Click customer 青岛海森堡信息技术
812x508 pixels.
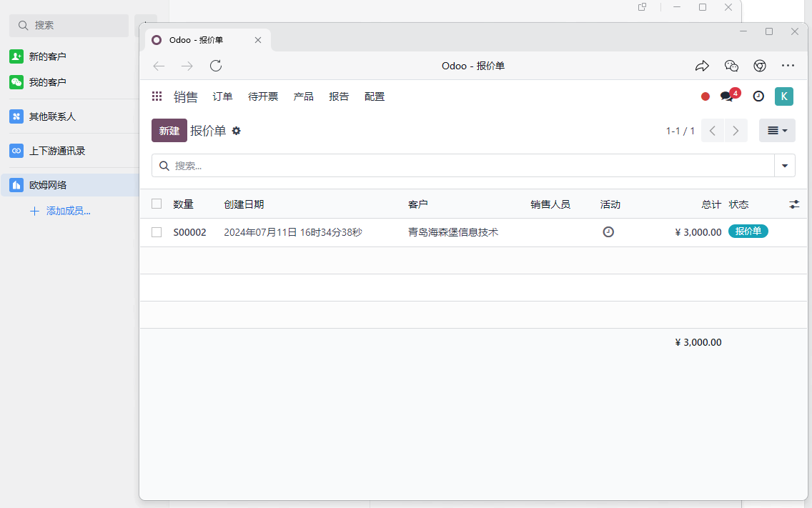tap(453, 232)
